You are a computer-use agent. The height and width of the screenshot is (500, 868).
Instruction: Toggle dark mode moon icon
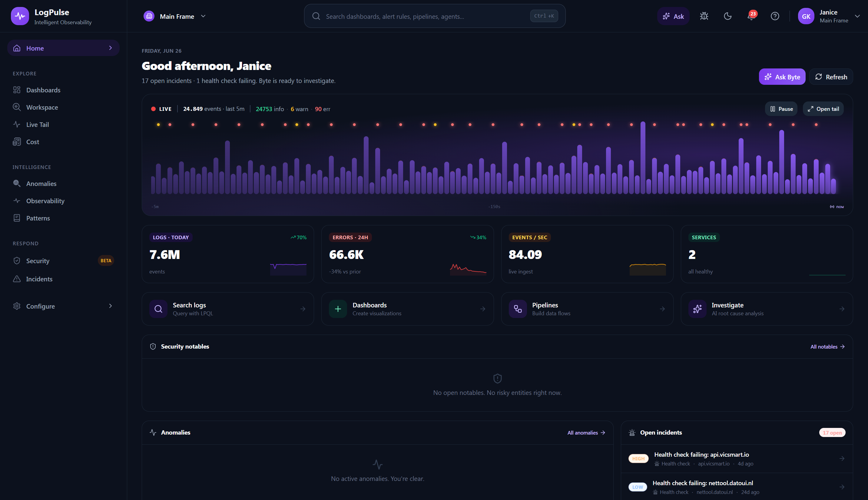click(x=728, y=16)
